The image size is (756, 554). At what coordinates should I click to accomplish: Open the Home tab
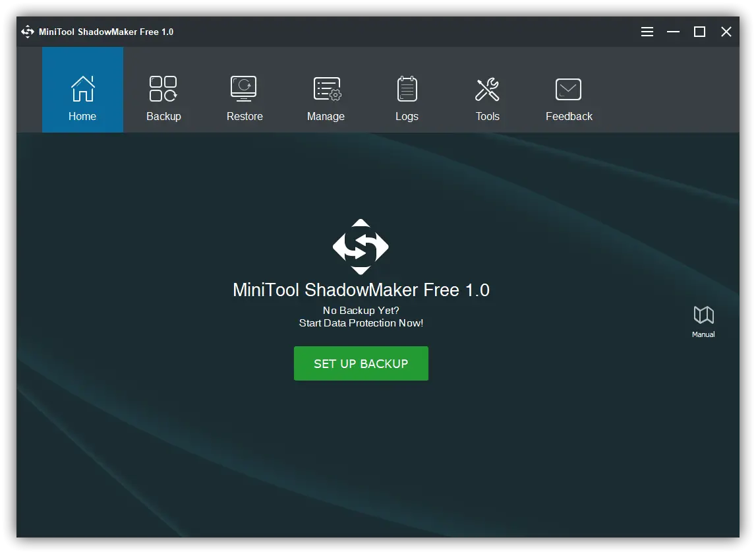tap(82, 90)
